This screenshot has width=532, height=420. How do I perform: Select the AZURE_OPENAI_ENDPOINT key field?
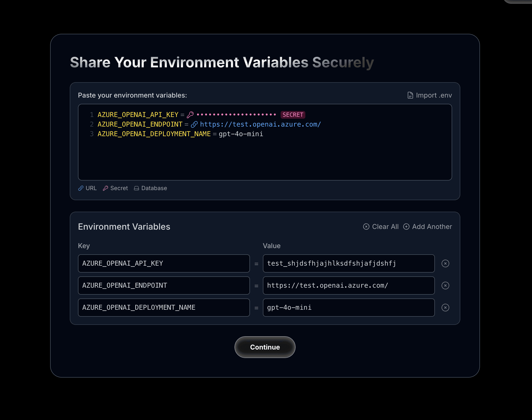[164, 286]
